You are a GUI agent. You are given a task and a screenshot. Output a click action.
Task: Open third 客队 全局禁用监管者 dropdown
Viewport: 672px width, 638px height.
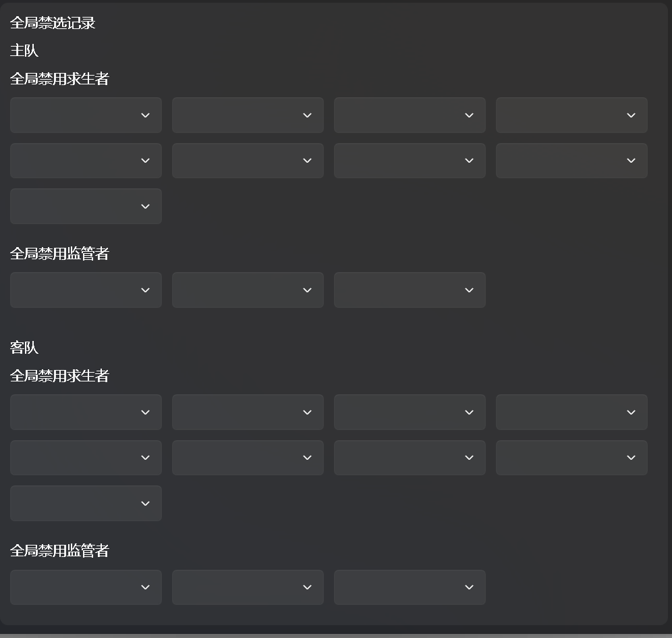[x=410, y=587]
